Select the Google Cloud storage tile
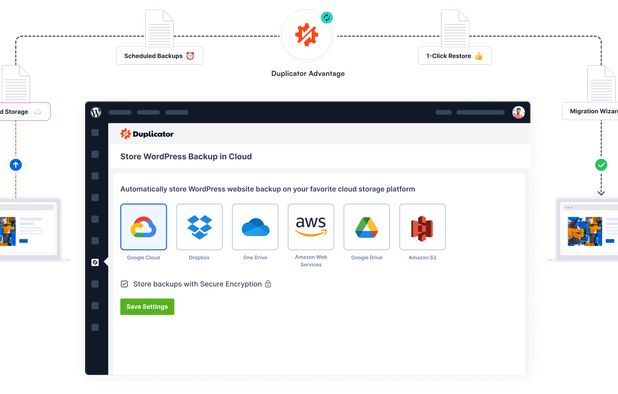Image resolution: width=618 pixels, height=394 pixels. 143,227
